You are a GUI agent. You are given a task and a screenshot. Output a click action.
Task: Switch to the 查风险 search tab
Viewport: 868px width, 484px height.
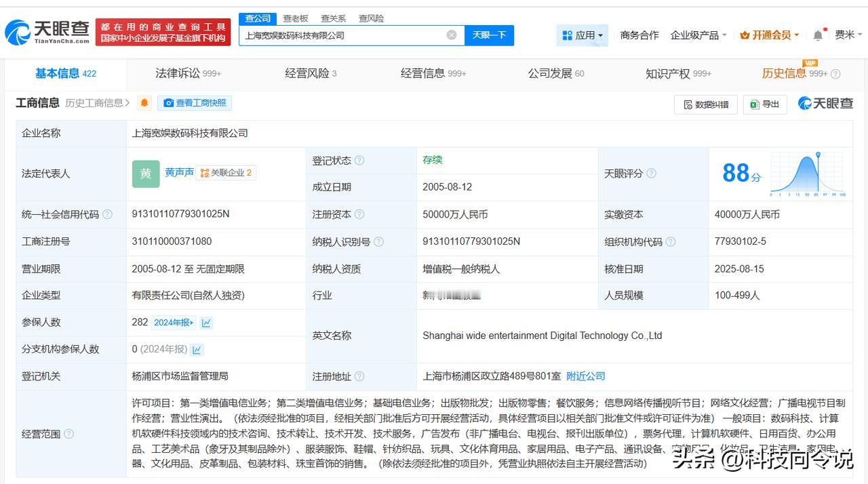click(372, 18)
